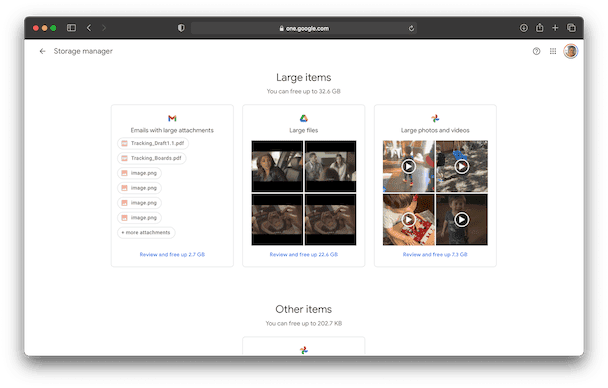Click the Large photos and videos title
This screenshot has height=388, width=608.
point(435,130)
